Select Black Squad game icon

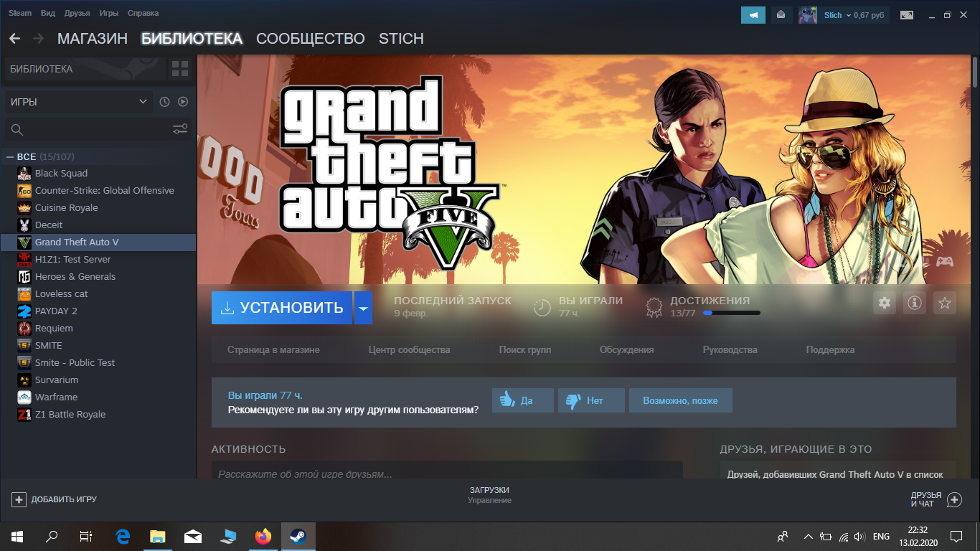point(24,174)
